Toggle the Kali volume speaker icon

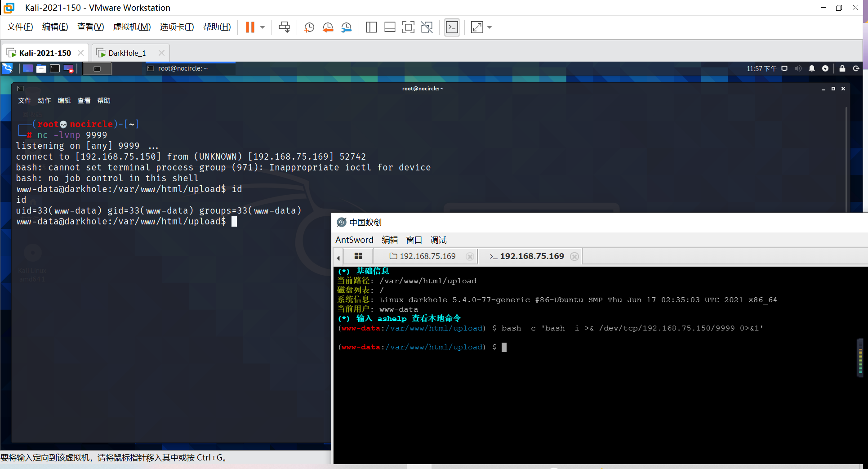pos(798,68)
